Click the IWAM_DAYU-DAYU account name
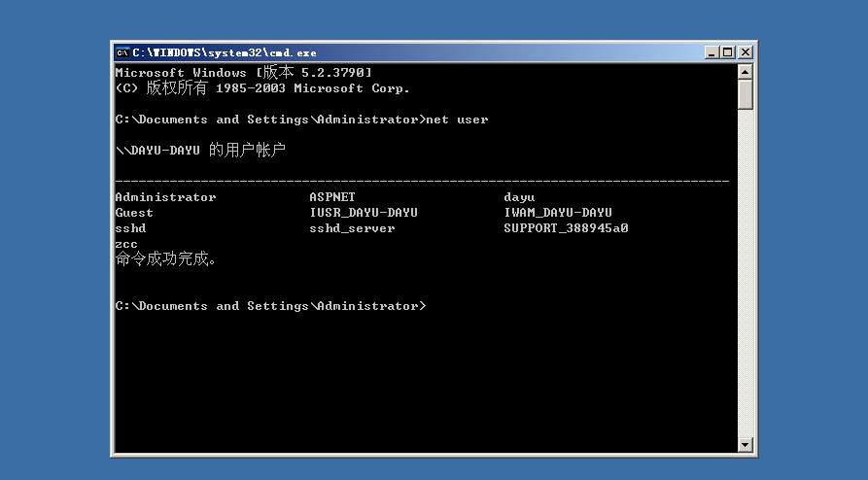The width and height of the screenshot is (868, 480). (x=558, y=213)
